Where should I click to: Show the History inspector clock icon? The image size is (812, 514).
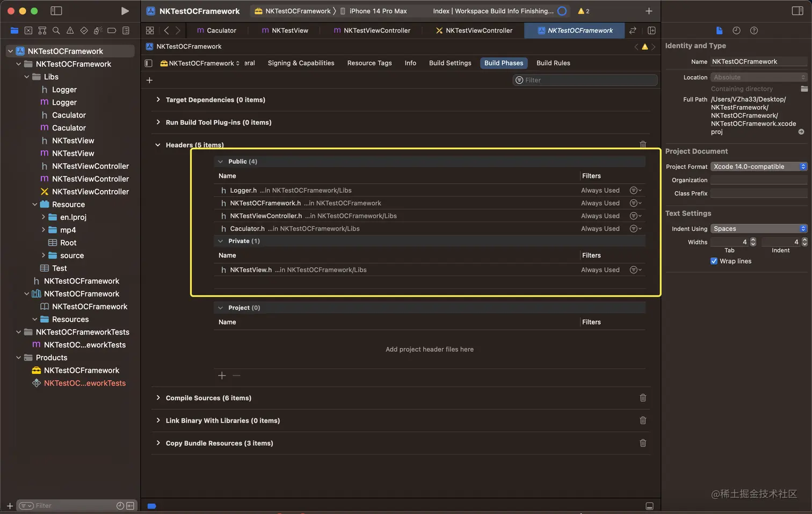point(736,31)
